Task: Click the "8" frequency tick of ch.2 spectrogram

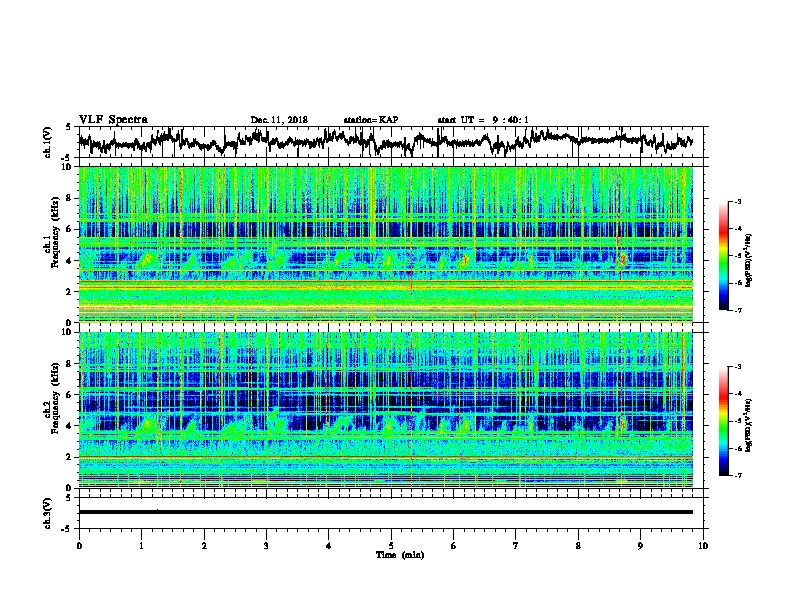Action: [70, 364]
